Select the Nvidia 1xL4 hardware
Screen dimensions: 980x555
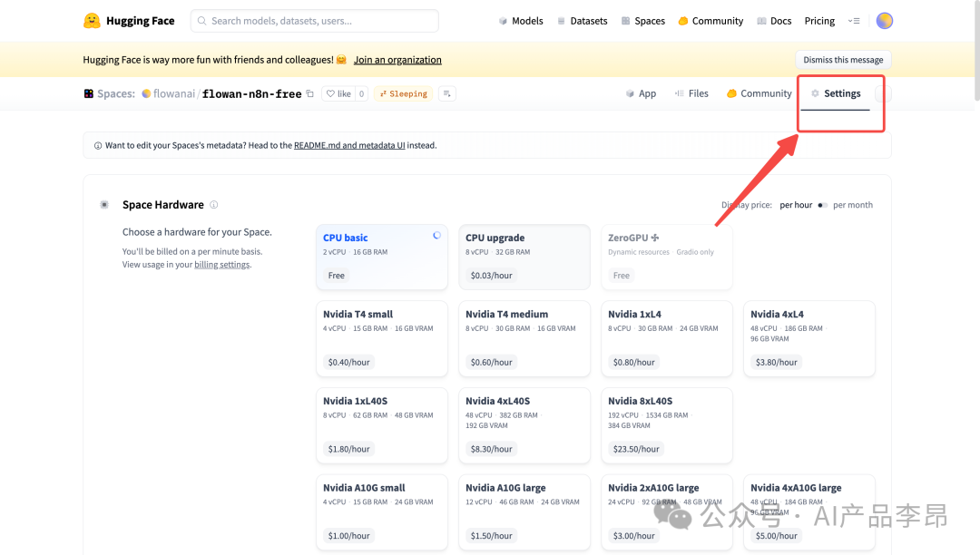tap(667, 338)
